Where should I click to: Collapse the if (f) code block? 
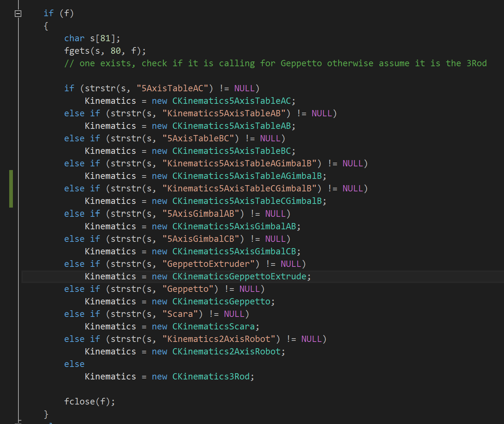coord(18,14)
